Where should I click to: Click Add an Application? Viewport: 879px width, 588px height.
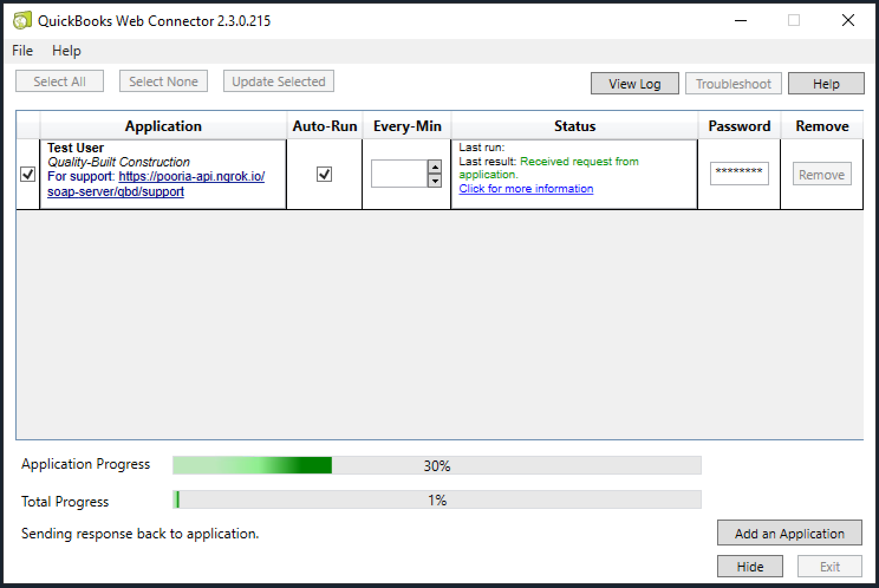click(789, 533)
